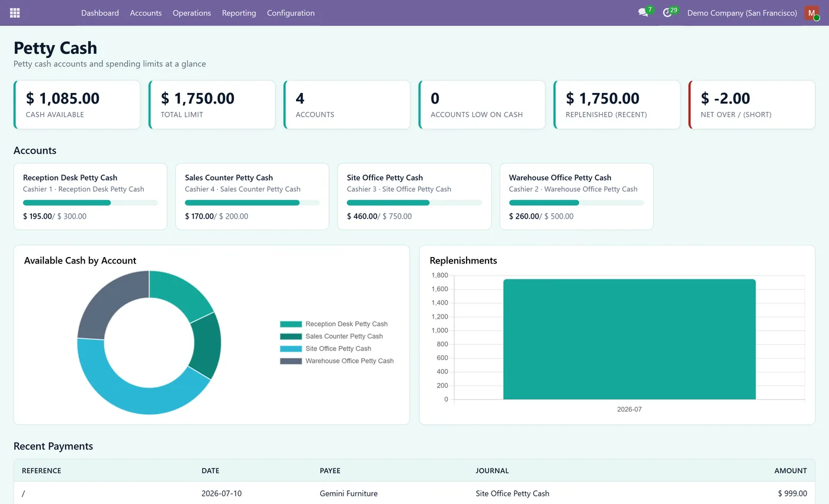Switch company via Demo Company (San Francisco)
The image size is (829, 504).
pos(742,12)
